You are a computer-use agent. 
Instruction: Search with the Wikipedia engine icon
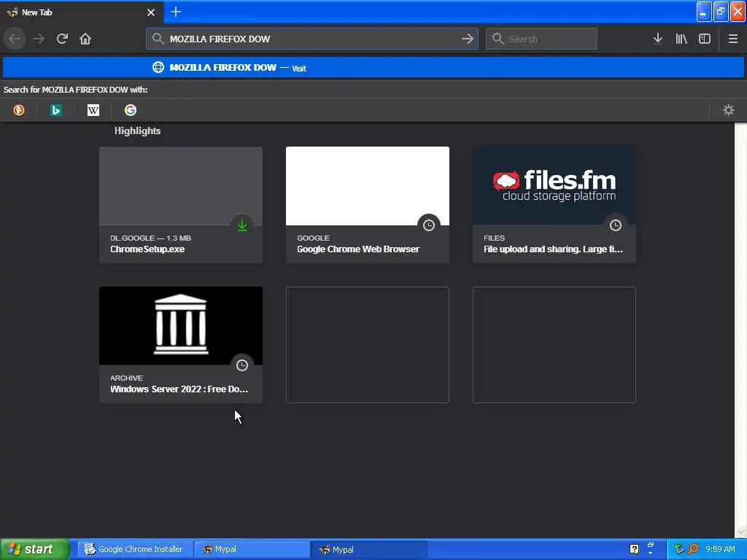click(x=93, y=110)
